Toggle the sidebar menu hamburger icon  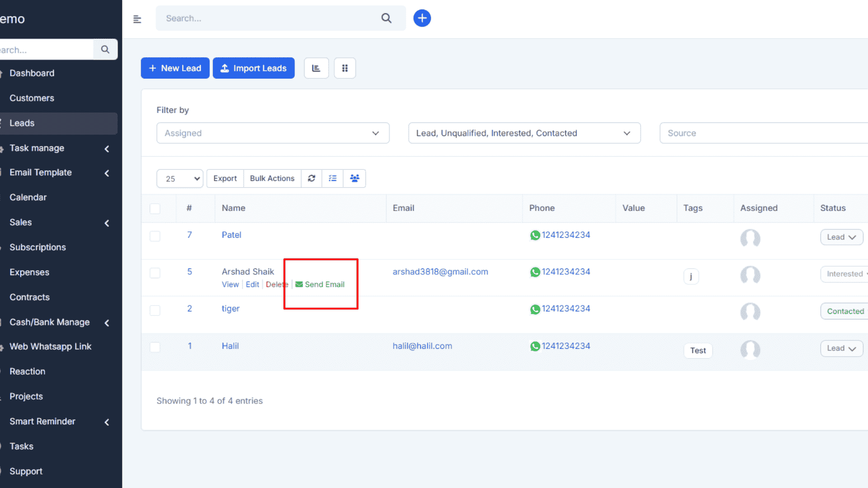pos(137,19)
